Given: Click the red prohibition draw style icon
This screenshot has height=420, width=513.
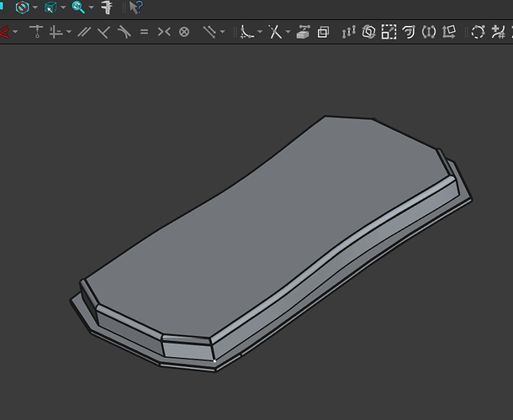Looking at the screenshot, I should click(22, 8).
